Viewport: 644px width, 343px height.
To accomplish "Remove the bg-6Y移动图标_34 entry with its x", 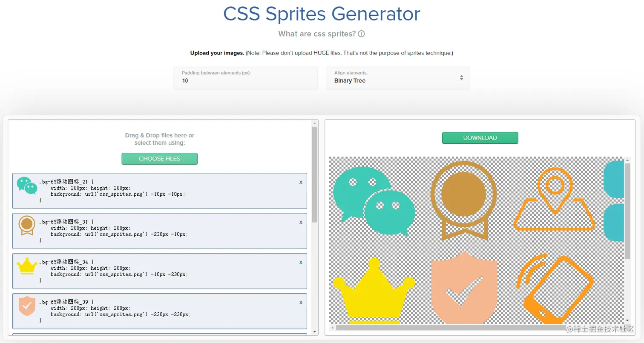I will [x=301, y=262].
